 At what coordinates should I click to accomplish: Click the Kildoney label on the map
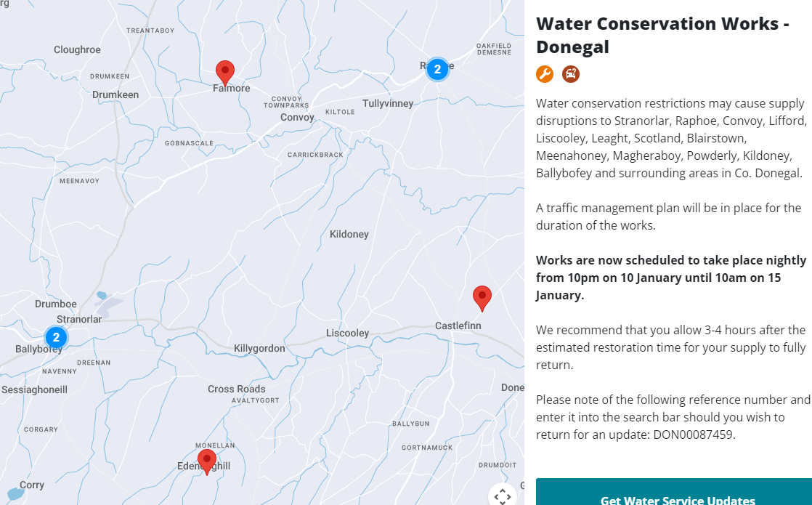pyautogui.click(x=349, y=234)
